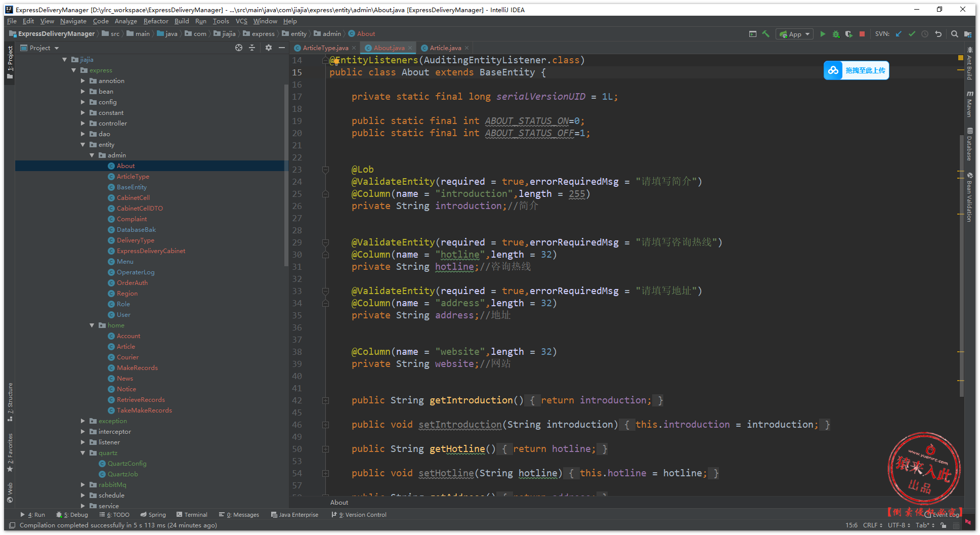Open Search Everywhere magnifier
This screenshot has height=535, width=980.
pos(954,34)
